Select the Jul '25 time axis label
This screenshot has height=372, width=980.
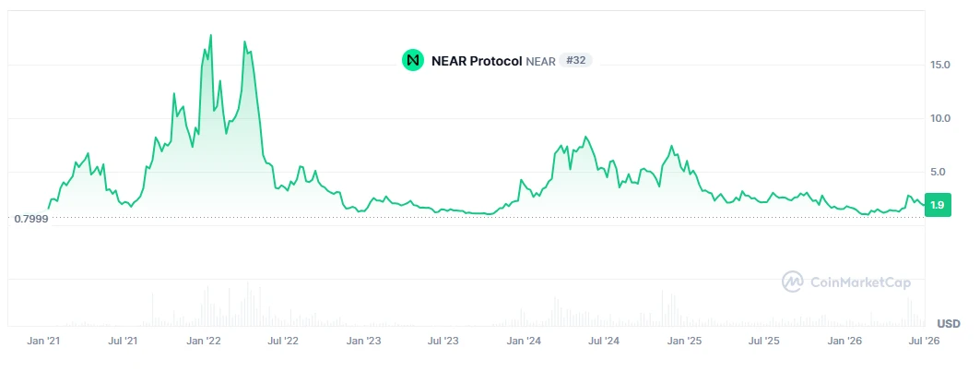pyautogui.click(x=764, y=342)
